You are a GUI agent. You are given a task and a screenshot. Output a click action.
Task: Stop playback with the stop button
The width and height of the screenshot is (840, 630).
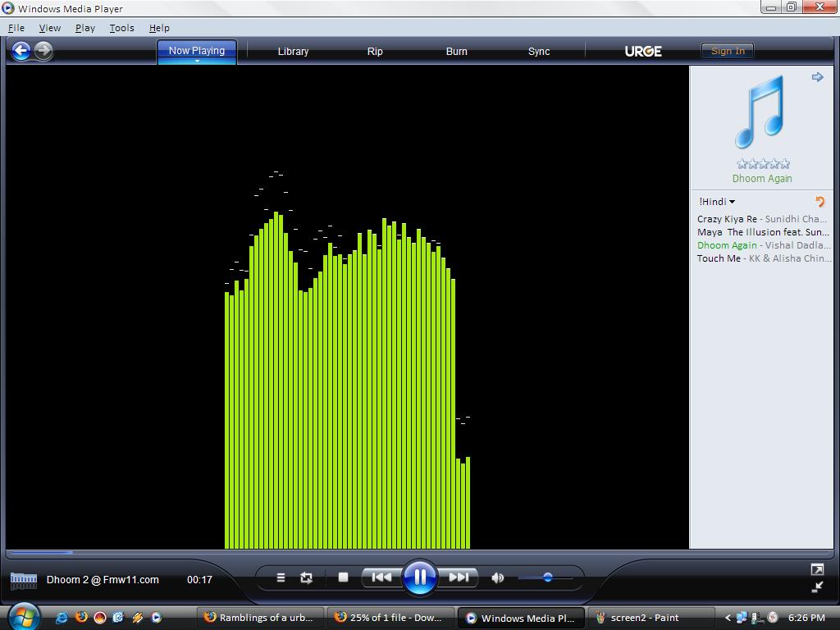[x=344, y=577]
